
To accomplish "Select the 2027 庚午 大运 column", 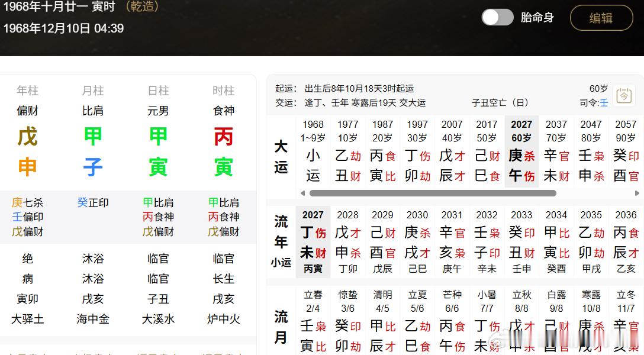I will [521, 151].
